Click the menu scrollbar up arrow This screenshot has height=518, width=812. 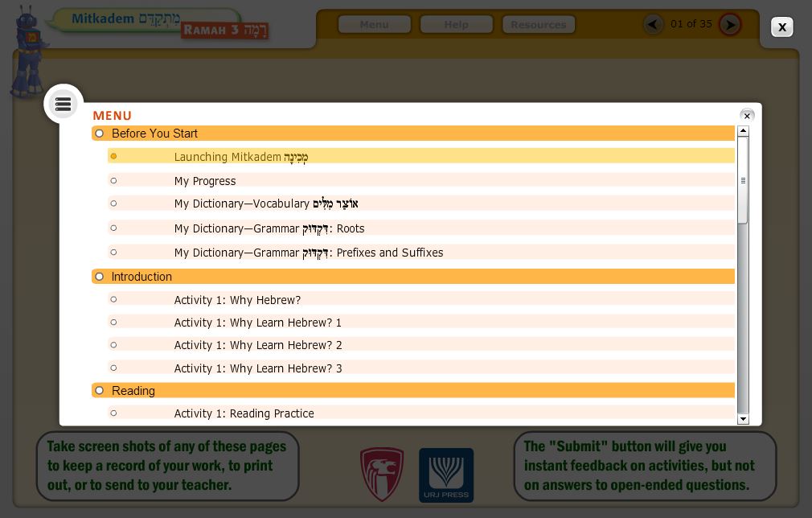[x=743, y=130]
